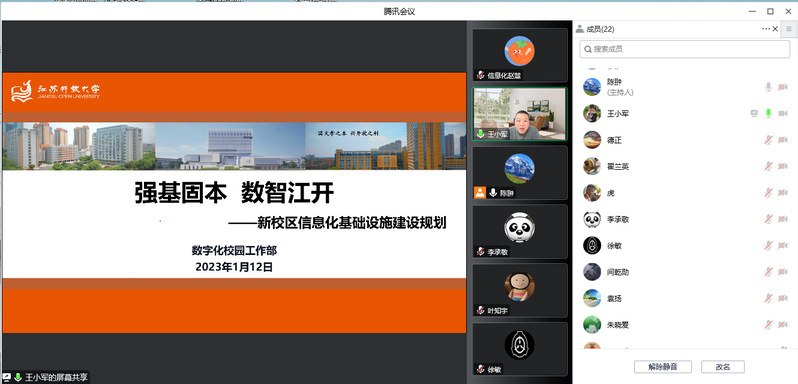This screenshot has width=798, height=384.
Task: Click the camera icon next to 王小军
Action: pos(783,113)
